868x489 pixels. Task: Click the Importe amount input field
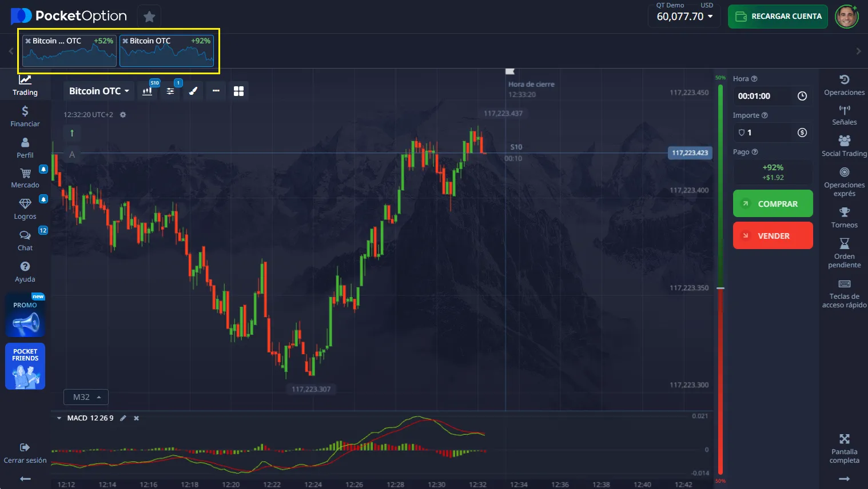pyautogui.click(x=773, y=133)
